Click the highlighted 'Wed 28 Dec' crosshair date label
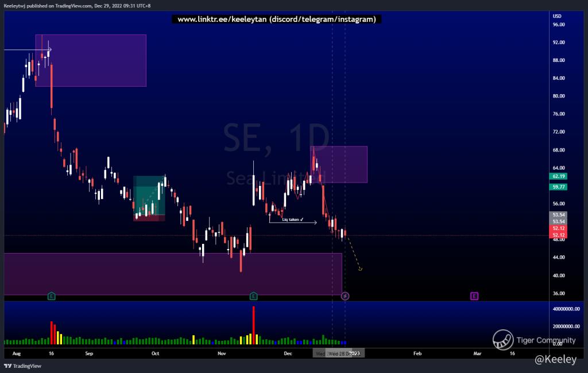Image resolution: width=588 pixels, height=373 pixels. tap(345, 353)
